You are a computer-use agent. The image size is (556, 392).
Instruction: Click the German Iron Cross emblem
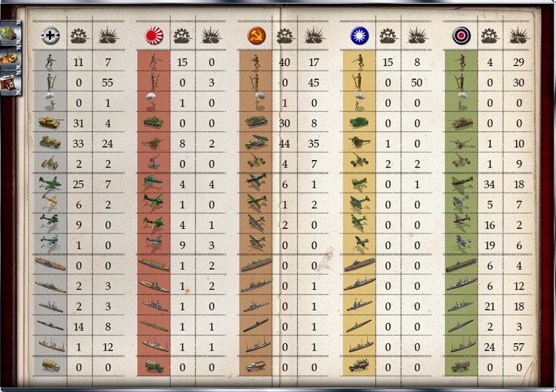[x=50, y=36]
